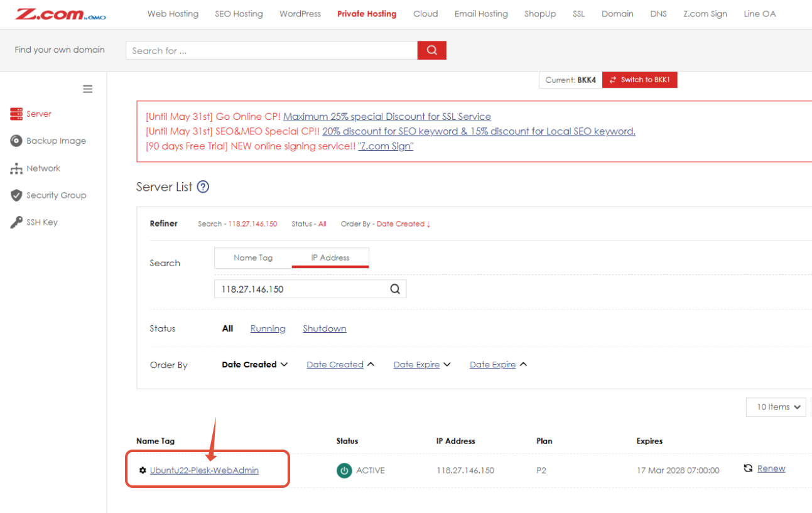The image size is (812, 513).
Task: Filter status by All
Action: click(228, 328)
